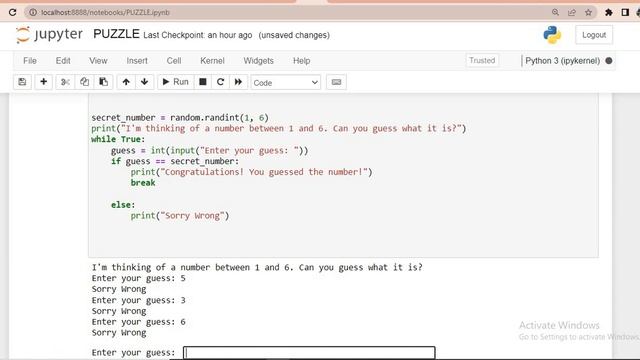Click the share page icon in address bar
The width and height of the screenshot is (640, 360).
[572, 12]
